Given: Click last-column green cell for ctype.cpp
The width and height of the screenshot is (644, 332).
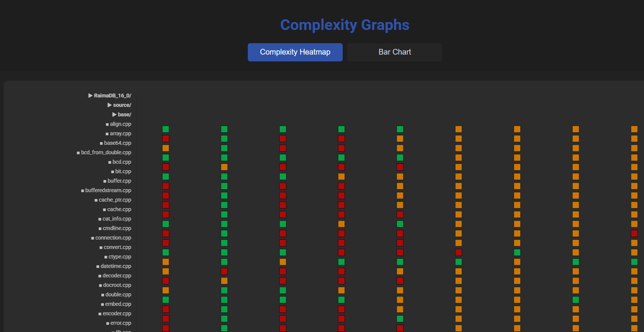Looking at the screenshot, I should [x=634, y=262].
